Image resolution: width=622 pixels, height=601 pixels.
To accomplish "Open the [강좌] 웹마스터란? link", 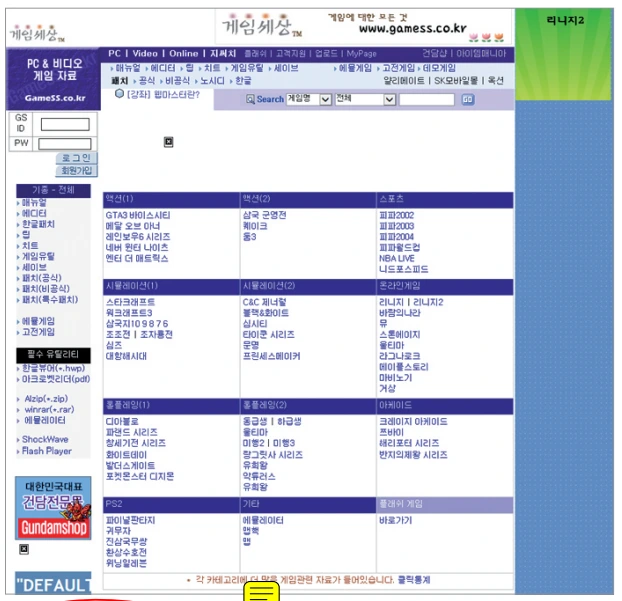I will click(x=163, y=95).
